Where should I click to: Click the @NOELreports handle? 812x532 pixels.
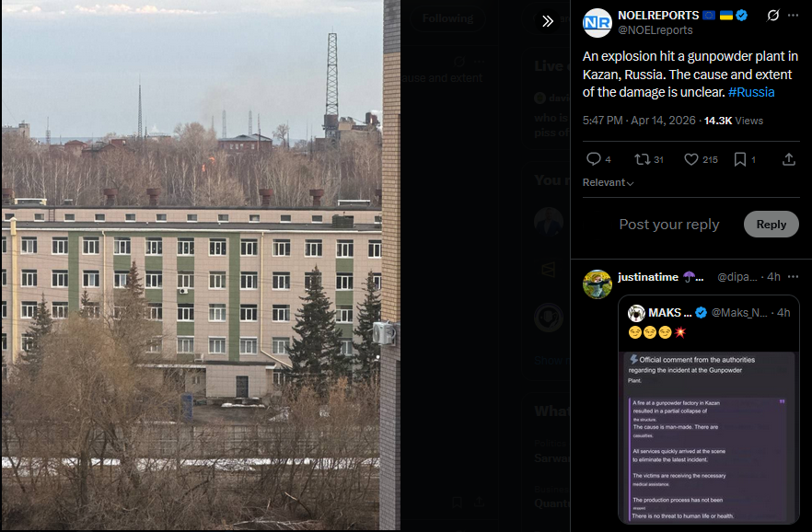tap(655, 30)
